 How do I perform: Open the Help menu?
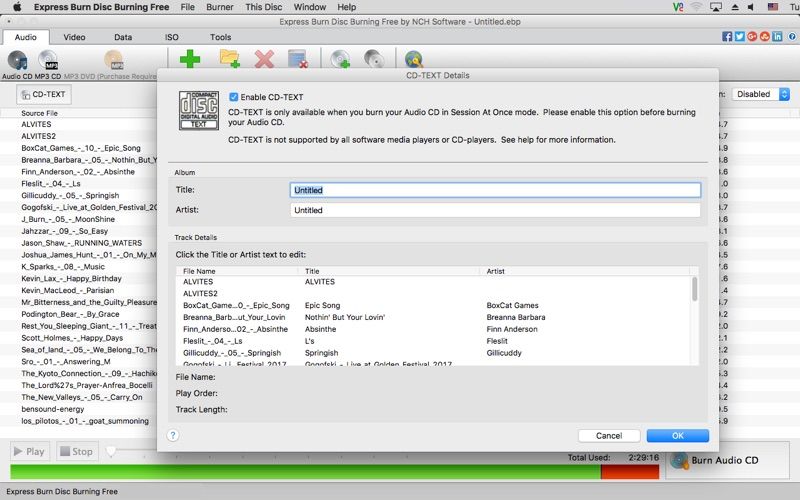[x=346, y=7]
